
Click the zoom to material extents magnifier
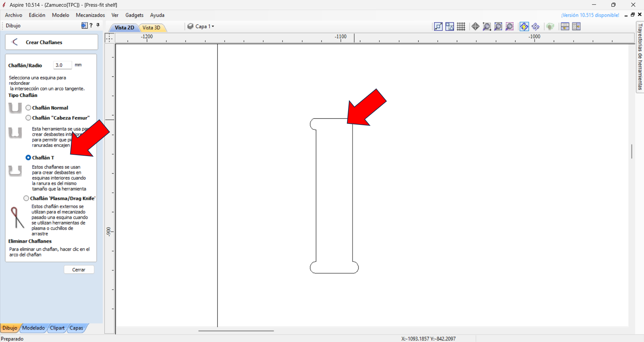tap(498, 26)
